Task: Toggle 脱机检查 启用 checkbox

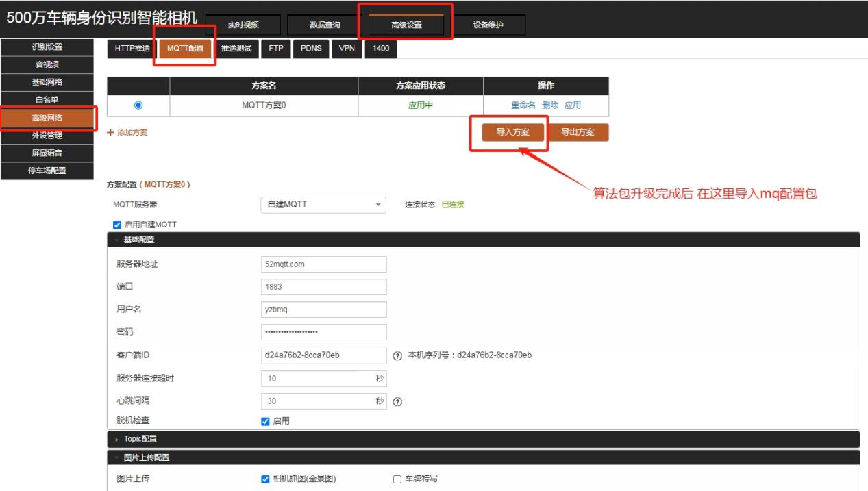Action: [x=266, y=421]
